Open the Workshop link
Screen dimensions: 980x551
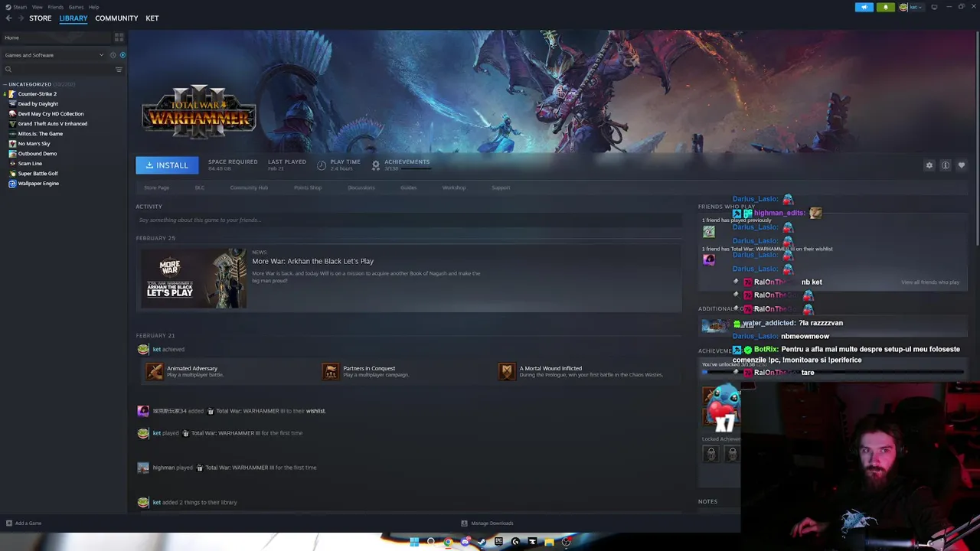pos(454,187)
